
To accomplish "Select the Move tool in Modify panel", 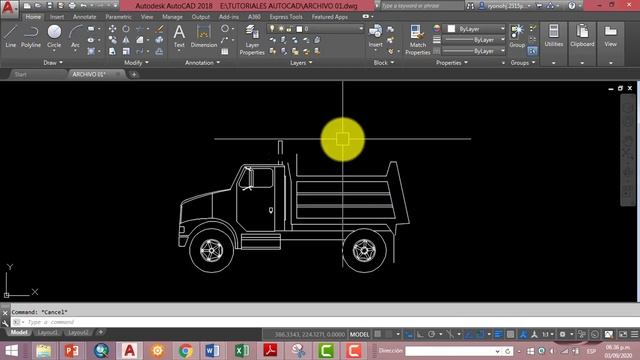I will (112, 29).
